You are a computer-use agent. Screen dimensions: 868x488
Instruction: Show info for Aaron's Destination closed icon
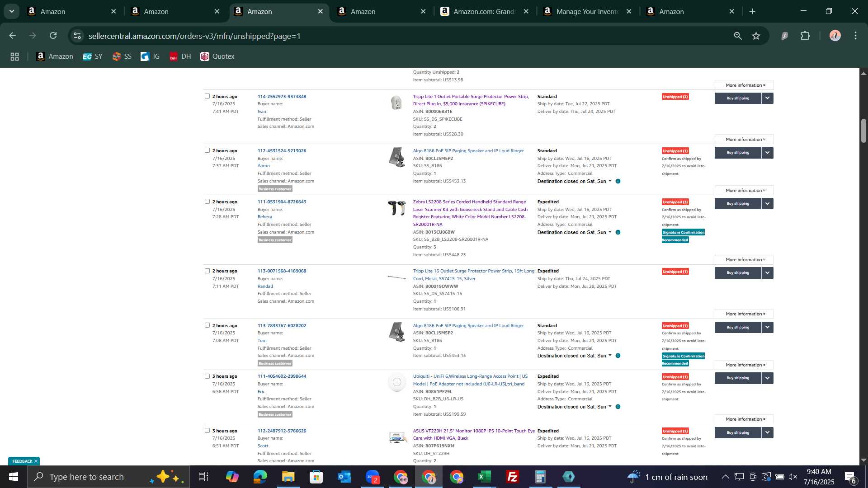pyautogui.click(x=618, y=181)
